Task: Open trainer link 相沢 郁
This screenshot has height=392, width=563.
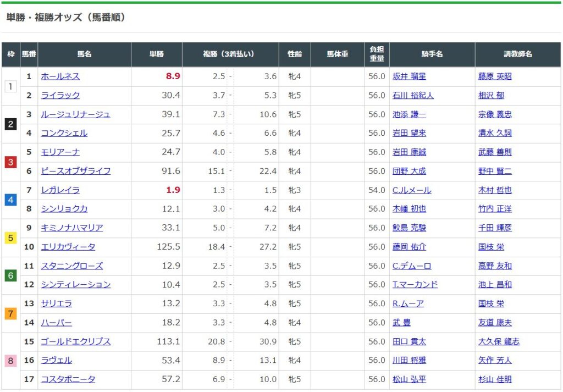Action: [x=491, y=96]
